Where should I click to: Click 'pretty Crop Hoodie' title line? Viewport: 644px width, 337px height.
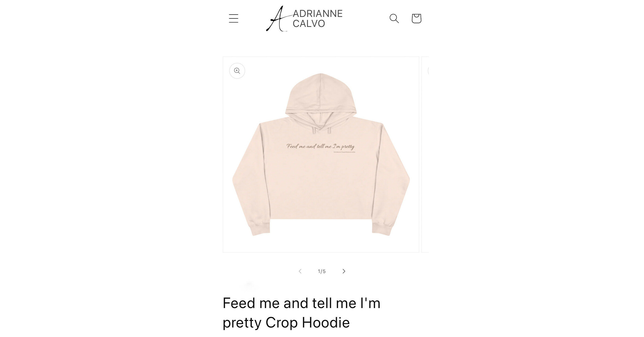pos(286,322)
